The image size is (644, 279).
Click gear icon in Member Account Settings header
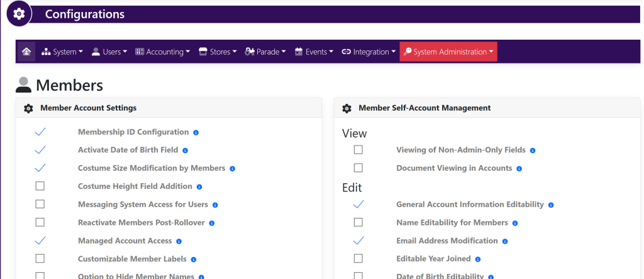tap(28, 108)
